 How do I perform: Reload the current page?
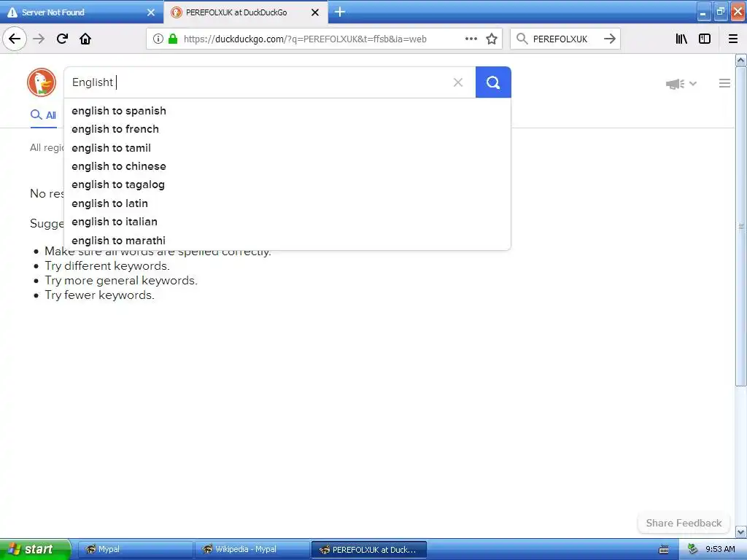pyautogui.click(x=62, y=39)
